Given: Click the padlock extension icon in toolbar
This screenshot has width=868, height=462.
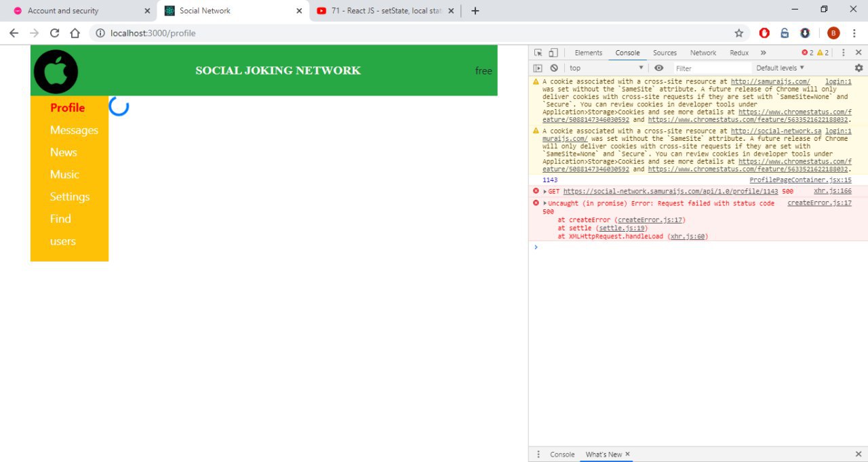Looking at the screenshot, I should (785, 33).
